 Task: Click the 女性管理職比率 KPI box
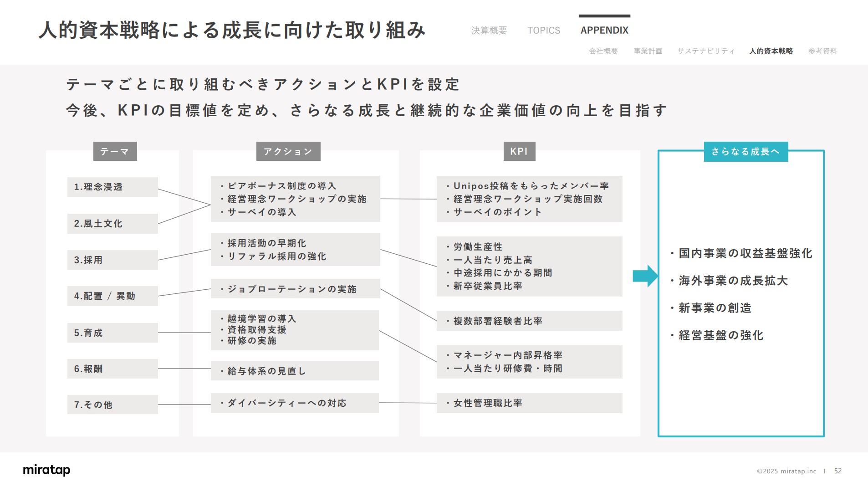(x=529, y=403)
